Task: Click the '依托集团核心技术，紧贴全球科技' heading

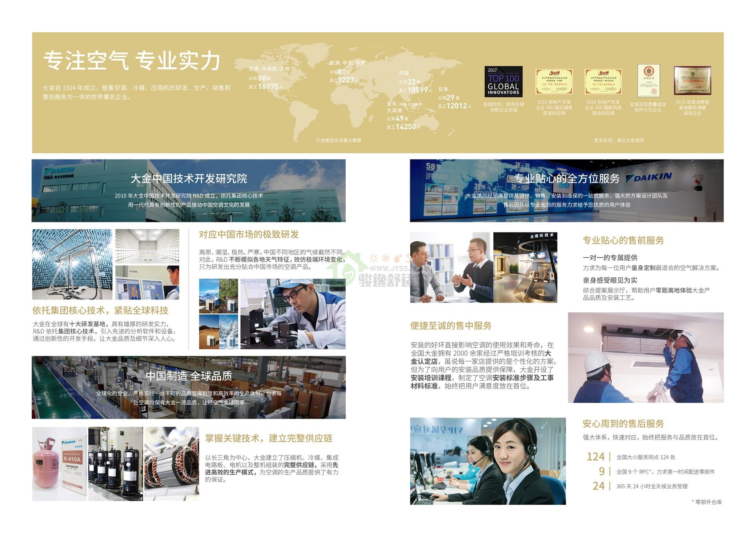Action: (100, 311)
